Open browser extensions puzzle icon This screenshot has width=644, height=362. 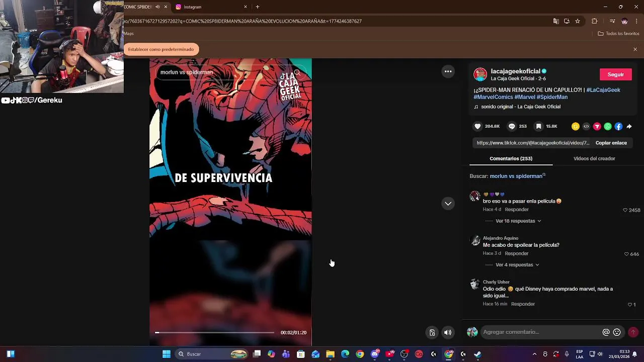tap(594, 21)
